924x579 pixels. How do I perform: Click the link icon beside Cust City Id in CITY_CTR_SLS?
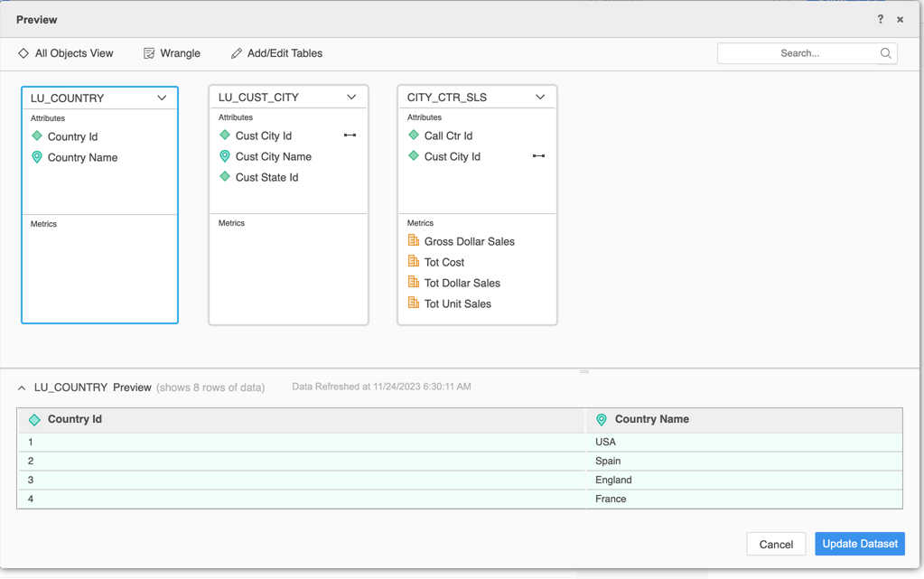tap(538, 156)
